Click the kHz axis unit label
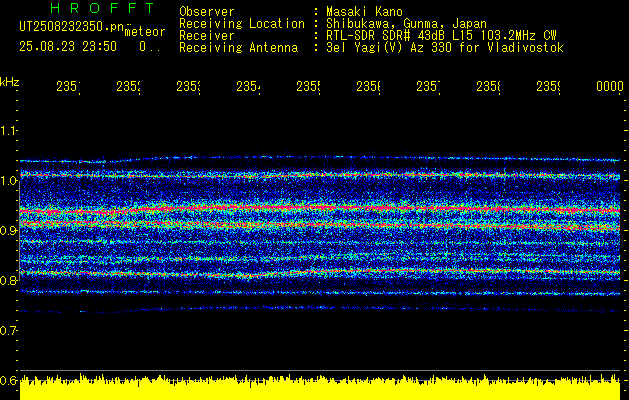The height and width of the screenshot is (400, 629). [9, 82]
